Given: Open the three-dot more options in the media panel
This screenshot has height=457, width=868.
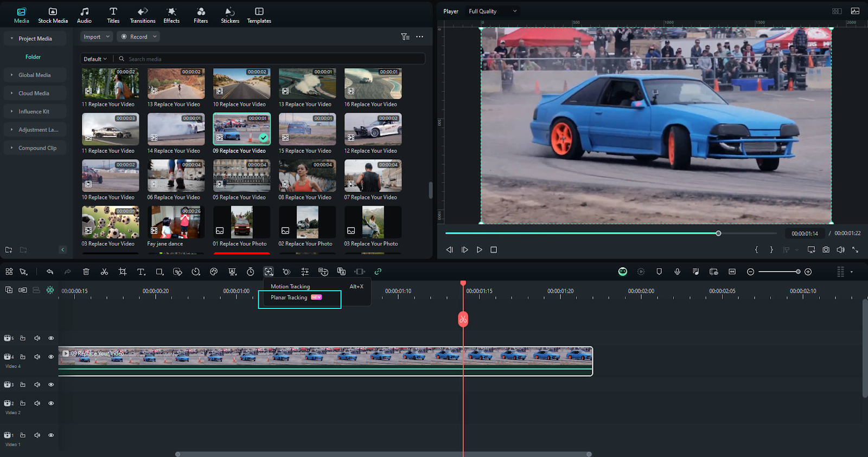Looking at the screenshot, I should pyautogui.click(x=420, y=37).
